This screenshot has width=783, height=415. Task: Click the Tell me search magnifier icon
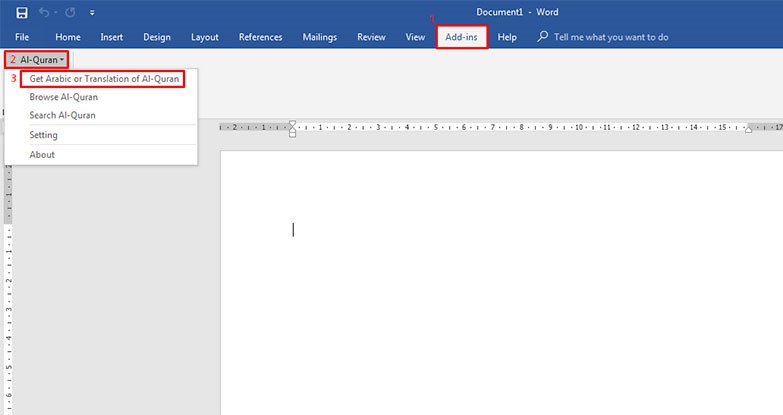[x=542, y=36]
